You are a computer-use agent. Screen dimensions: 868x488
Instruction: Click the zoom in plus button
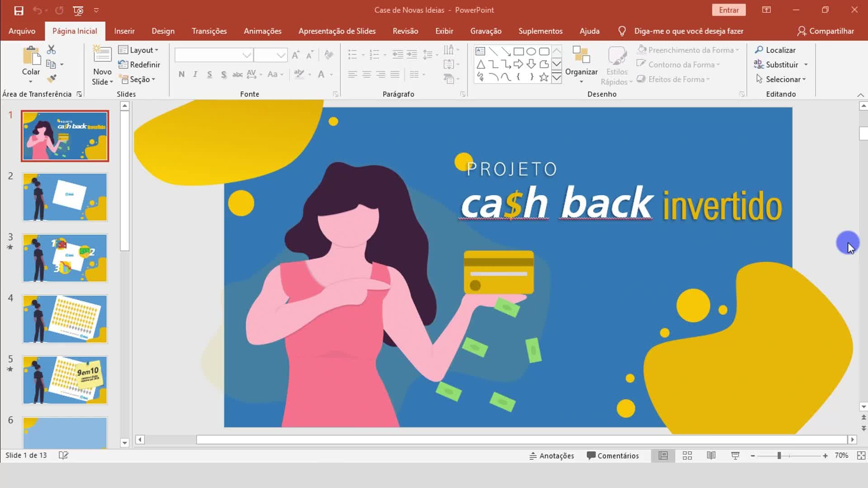pos(825,455)
